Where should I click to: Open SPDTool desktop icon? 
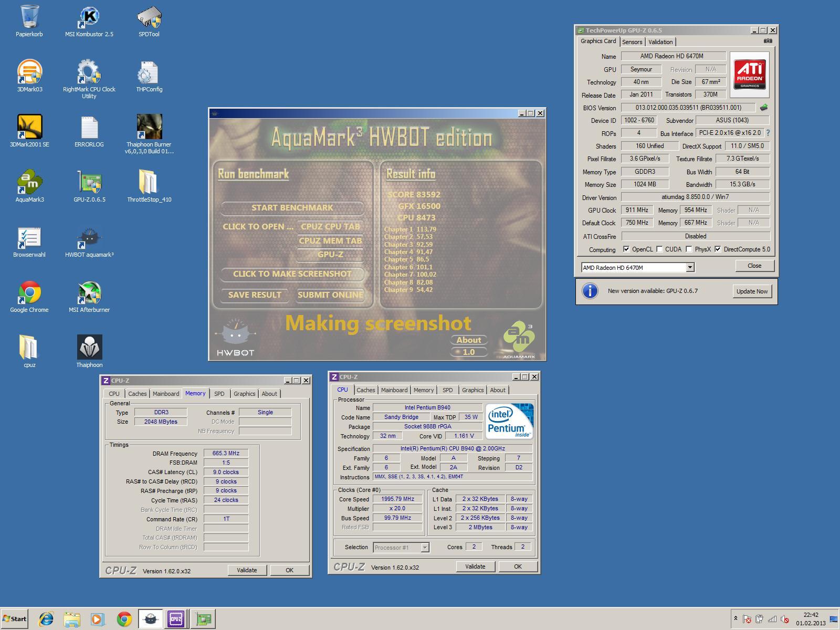pyautogui.click(x=149, y=21)
